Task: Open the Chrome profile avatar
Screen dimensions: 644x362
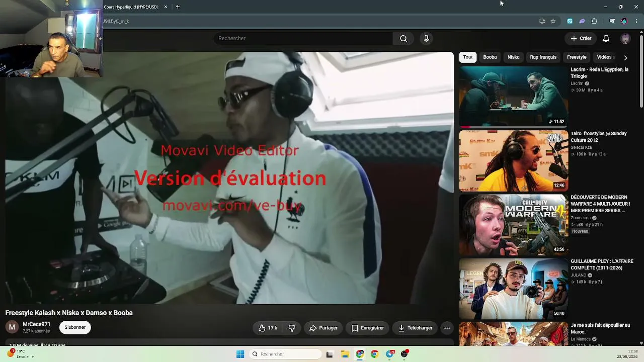Action: [624, 21]
